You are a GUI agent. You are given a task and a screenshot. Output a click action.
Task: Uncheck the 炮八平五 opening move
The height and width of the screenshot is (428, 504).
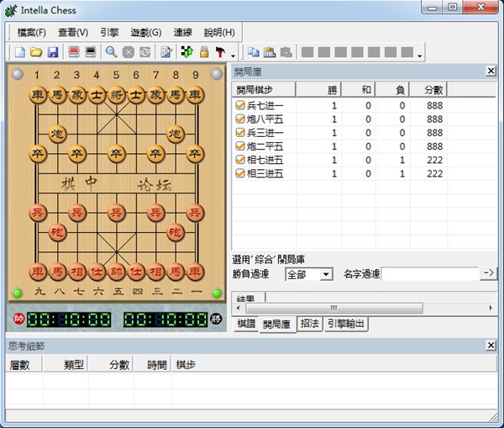[x=239, y=119]
